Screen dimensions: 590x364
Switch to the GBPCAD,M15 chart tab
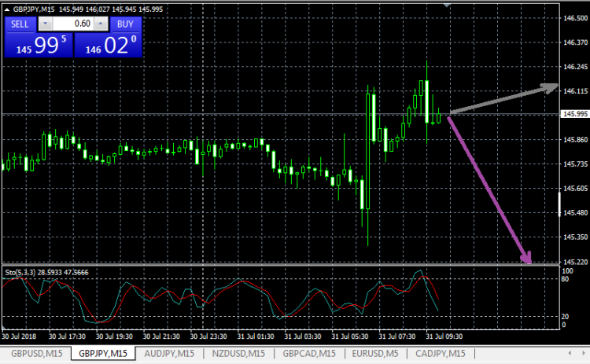click(309, 354)
